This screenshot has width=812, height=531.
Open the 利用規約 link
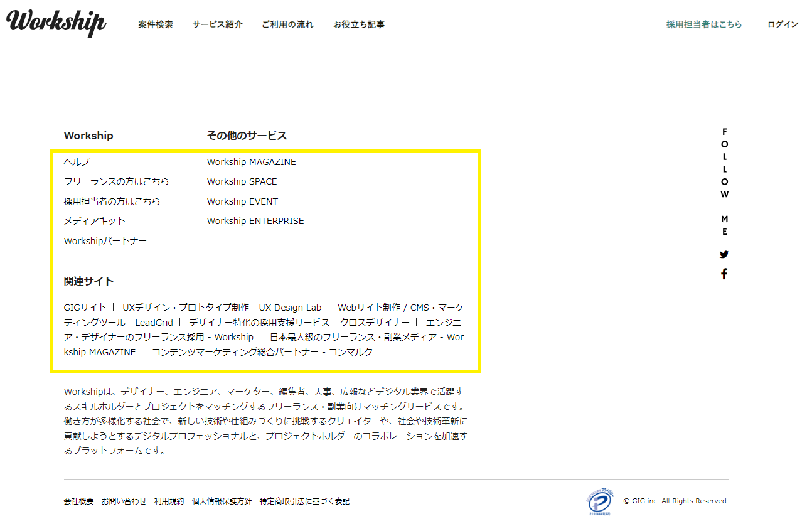pyautogui.click(x=169, y=501)
